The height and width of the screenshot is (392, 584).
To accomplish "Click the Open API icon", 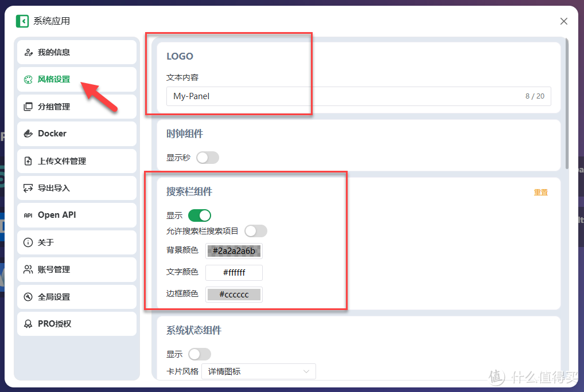I will coord(28,215).
